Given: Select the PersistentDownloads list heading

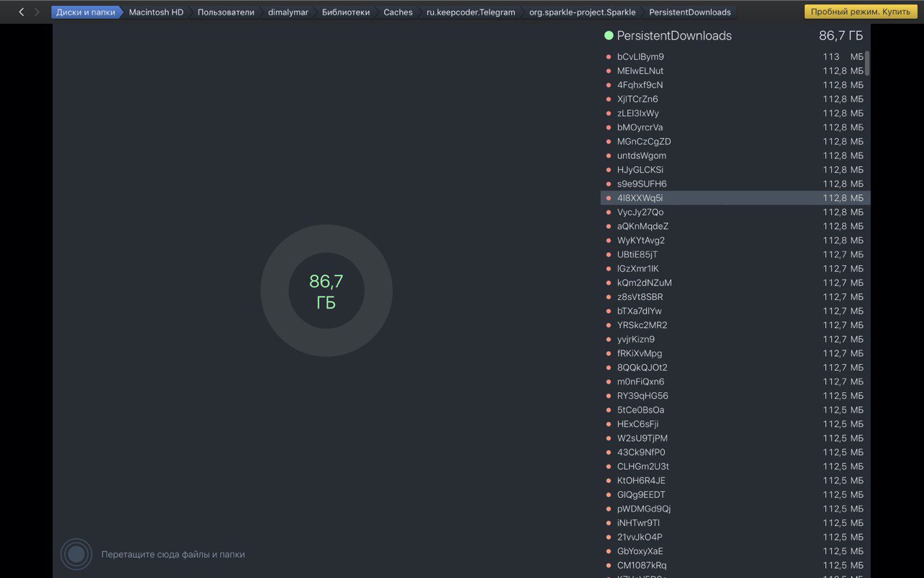Looking at the screenshot, I should pos(674,35).
